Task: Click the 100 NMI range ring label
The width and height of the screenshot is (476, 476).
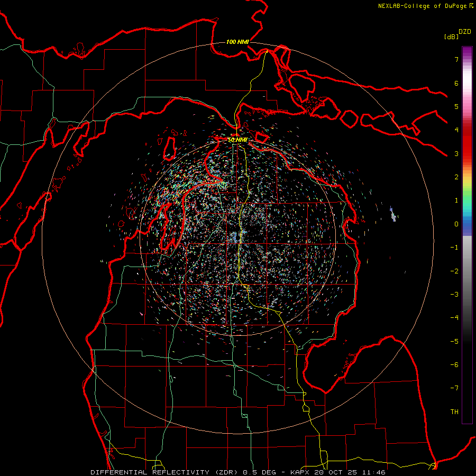Action: pos(237,42)
